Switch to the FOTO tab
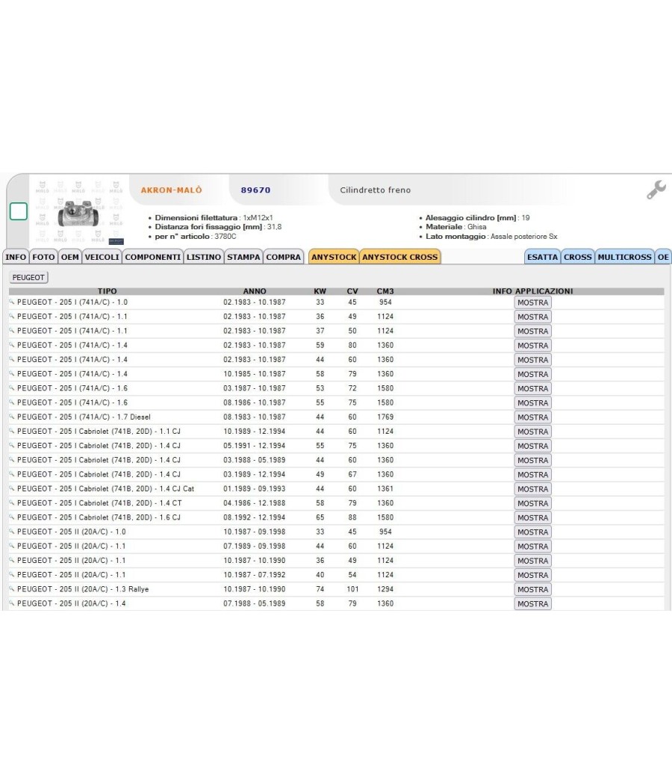The width and height of the screenshot is (672, 784). coord(43,257)
